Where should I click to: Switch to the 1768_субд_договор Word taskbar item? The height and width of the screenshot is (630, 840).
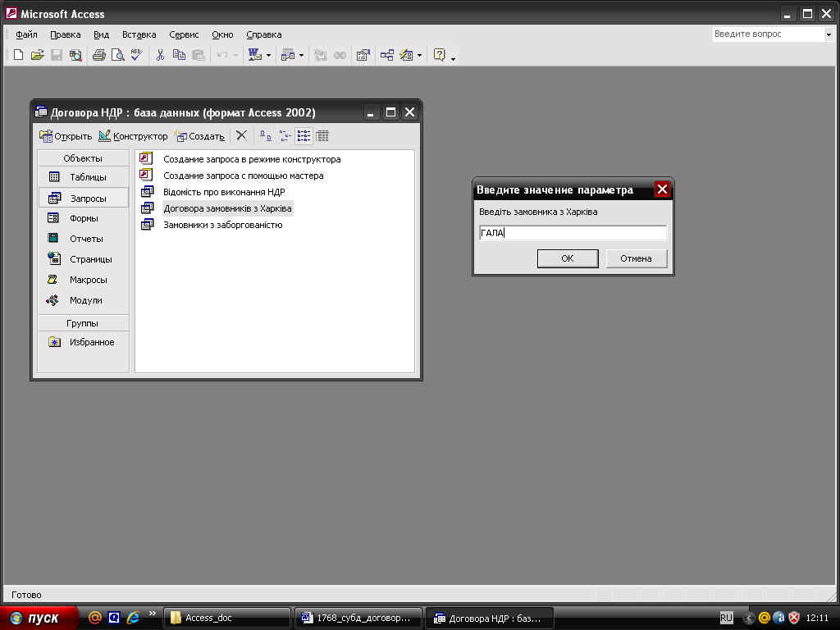pos(358,618)
